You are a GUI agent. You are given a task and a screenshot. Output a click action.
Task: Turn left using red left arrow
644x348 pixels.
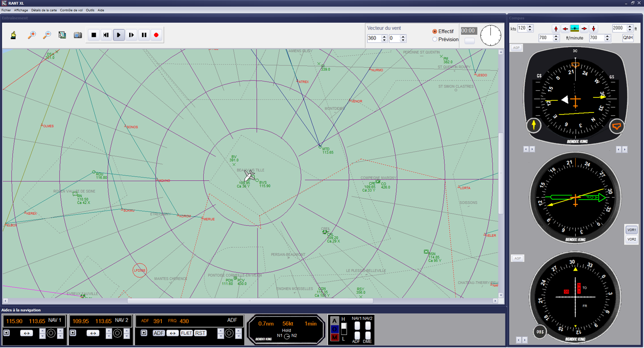pos(565,29)
